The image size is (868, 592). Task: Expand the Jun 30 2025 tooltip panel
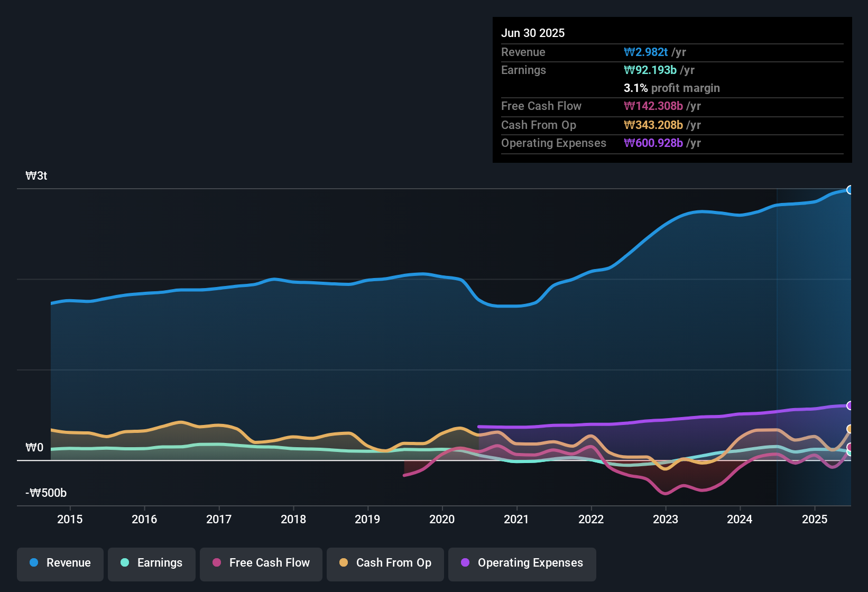(533, 33)
